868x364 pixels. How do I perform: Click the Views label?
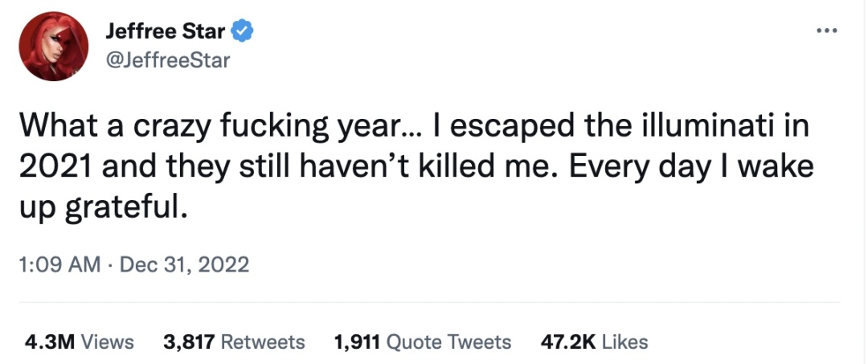pos(108,342)
